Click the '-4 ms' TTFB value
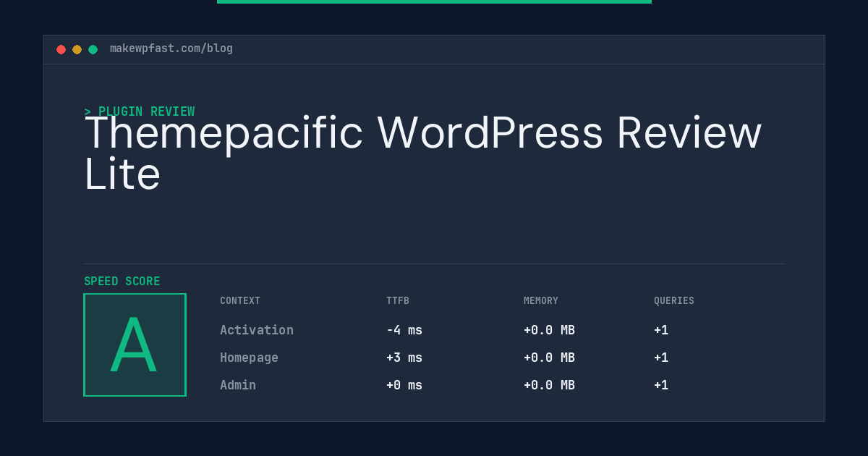The height and width of the screenshot is (456, 868). tap(404, 330)
